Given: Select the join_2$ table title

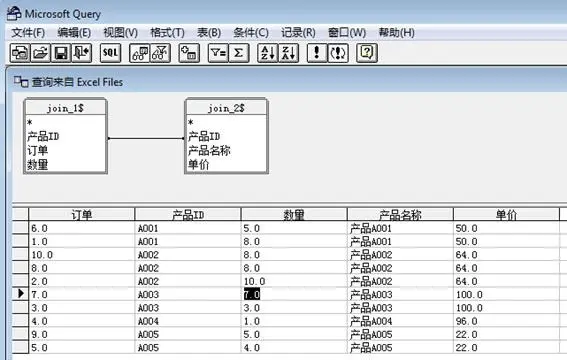Looking at the screenshot, I should [x=226, y=108].
